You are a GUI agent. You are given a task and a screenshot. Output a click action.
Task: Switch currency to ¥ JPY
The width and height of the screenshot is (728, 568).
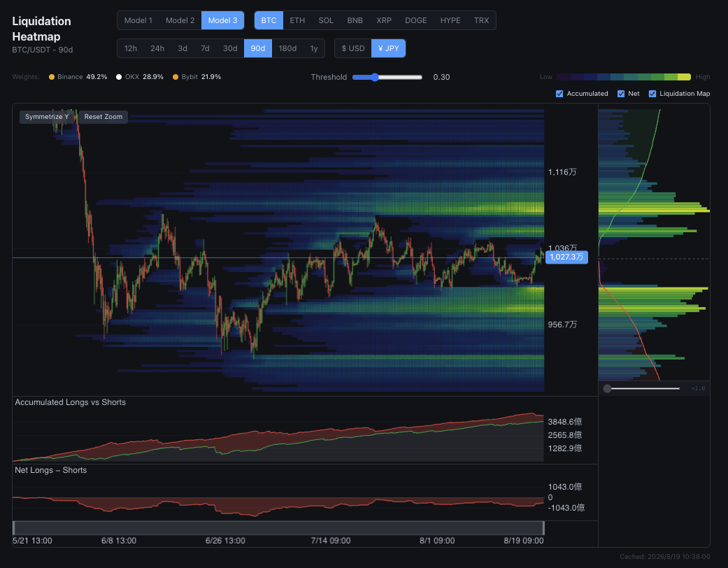pos(388,48)
